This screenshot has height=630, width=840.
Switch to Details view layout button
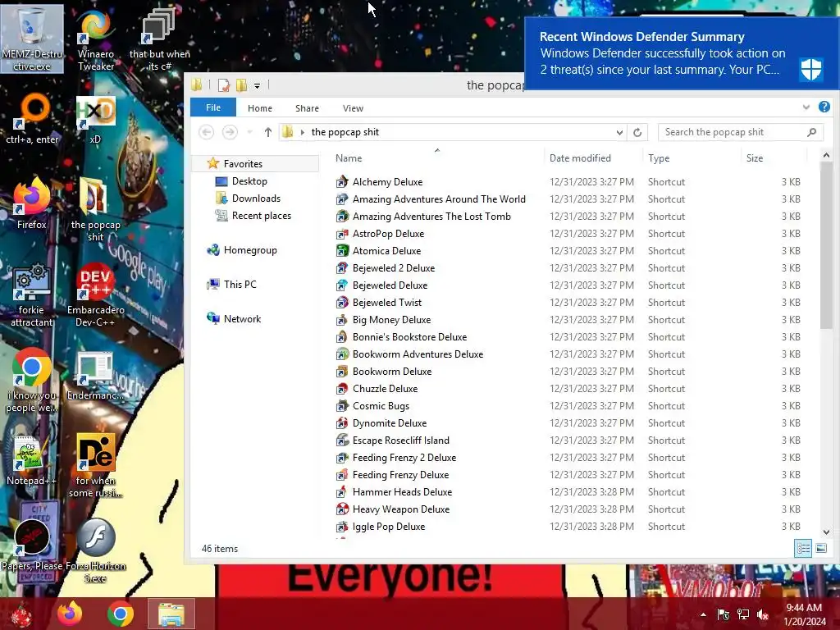[x=803, y=548]
